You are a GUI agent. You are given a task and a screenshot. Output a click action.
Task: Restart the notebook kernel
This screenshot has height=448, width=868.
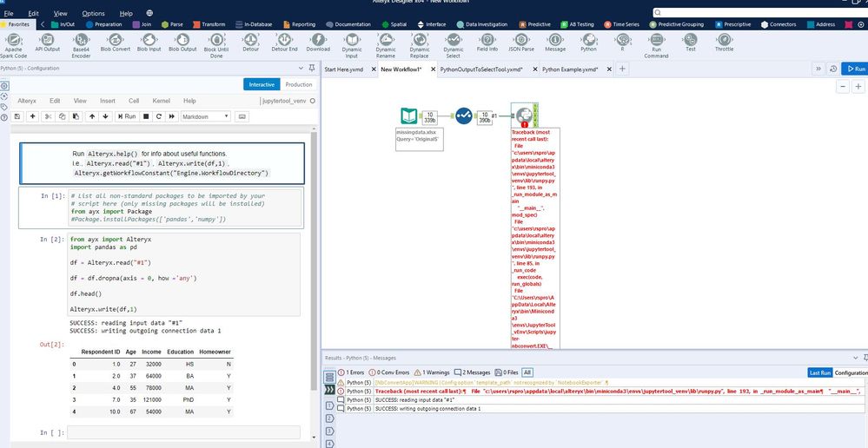(159, 116)
